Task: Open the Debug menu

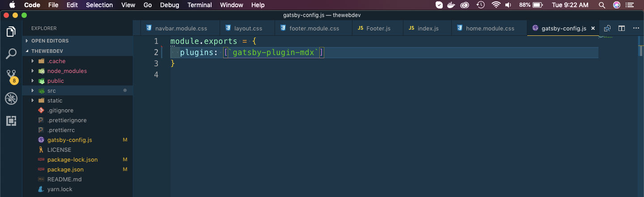Action: click(x=169, y=5)
